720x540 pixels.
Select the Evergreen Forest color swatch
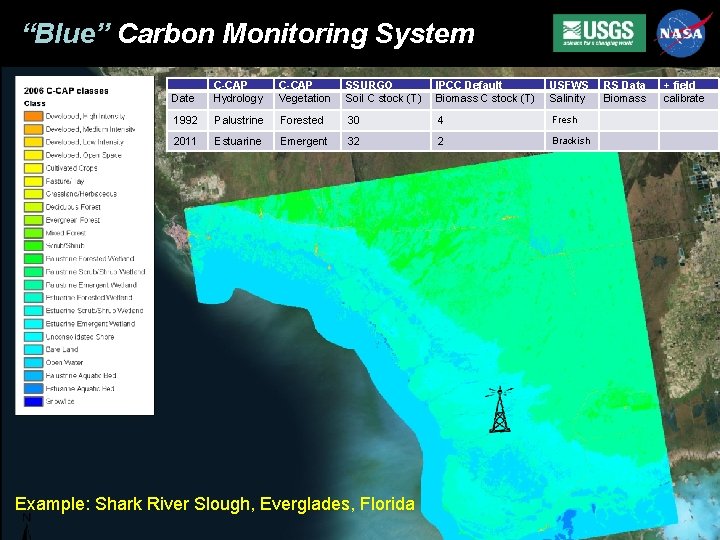tap(34, 220)
